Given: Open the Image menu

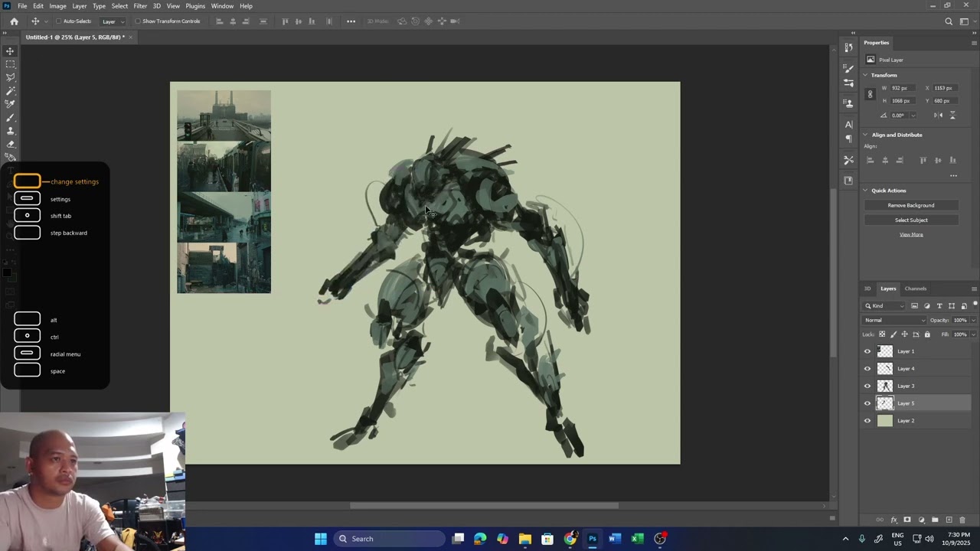Looking at the screenshot, I should [x=57, y=6].
